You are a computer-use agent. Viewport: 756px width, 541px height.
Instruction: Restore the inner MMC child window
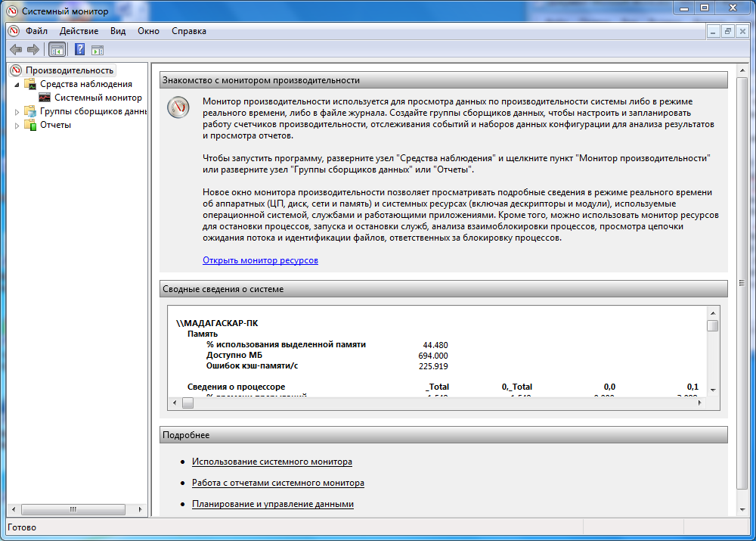(728, 32)
